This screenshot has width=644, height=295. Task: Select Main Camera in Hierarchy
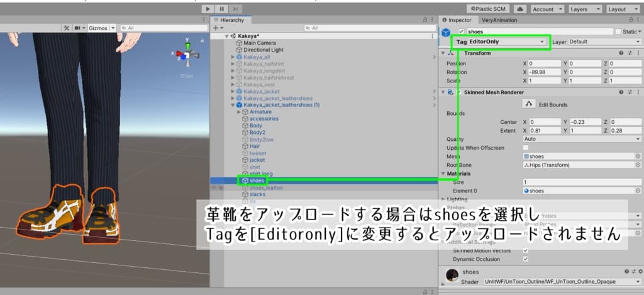click(x=260, y=43)
